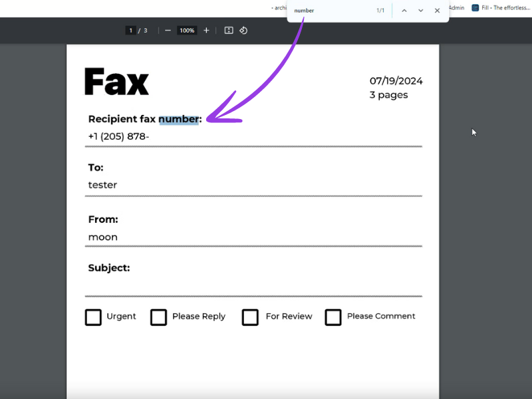Viewport: 532px width, 399px height.
Task: Close the find bar
Action: point(437,11)
